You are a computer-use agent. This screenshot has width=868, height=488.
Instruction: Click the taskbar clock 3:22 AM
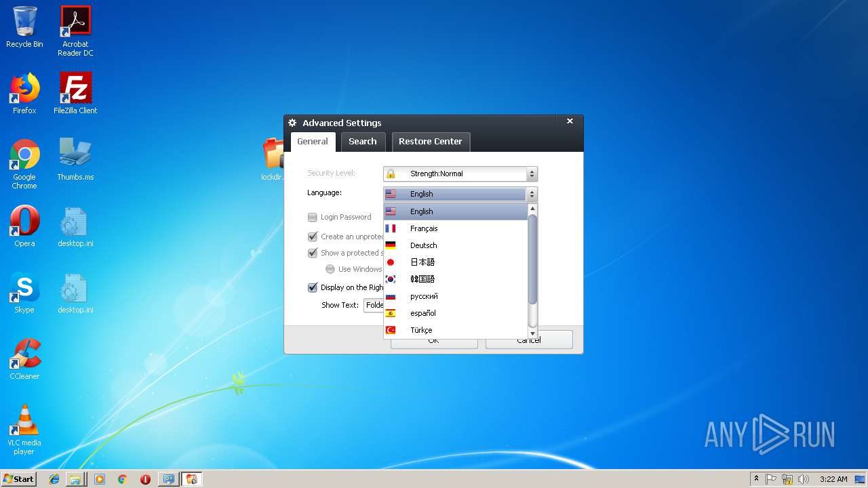click(833, 479)
